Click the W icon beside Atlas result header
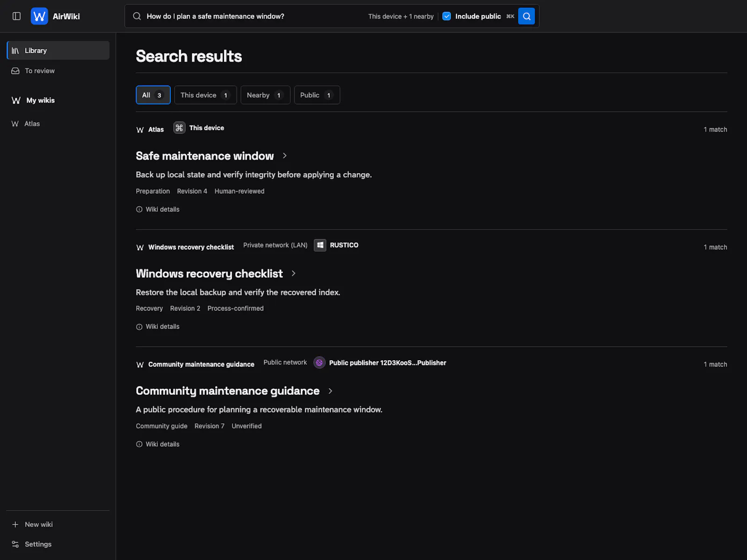 coord(140,130)
